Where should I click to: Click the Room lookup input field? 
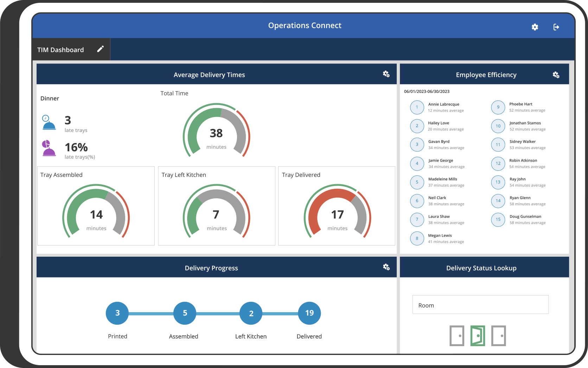pos(480,305)
